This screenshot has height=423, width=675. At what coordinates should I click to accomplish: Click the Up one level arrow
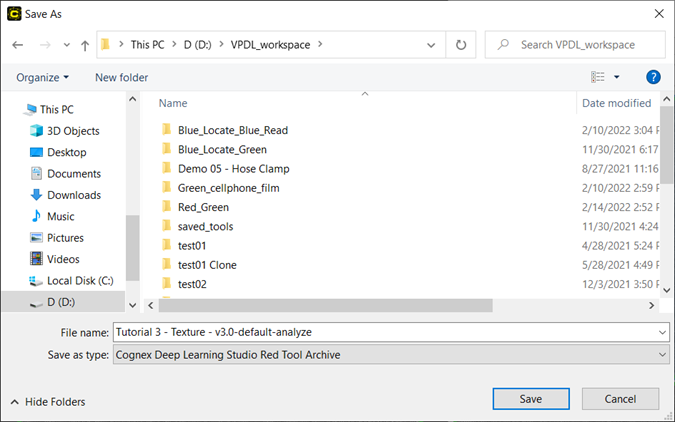click(x=86, y=45)
